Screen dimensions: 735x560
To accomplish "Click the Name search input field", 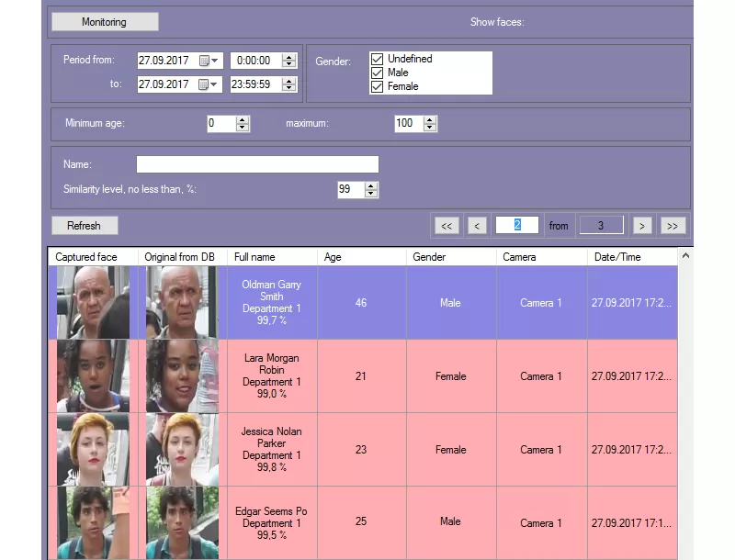I will [x=257, y=164].
